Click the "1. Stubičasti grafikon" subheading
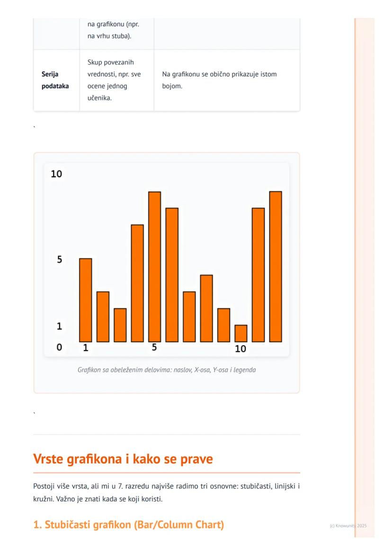The image size is (392, 555). (x=129, y=525)
